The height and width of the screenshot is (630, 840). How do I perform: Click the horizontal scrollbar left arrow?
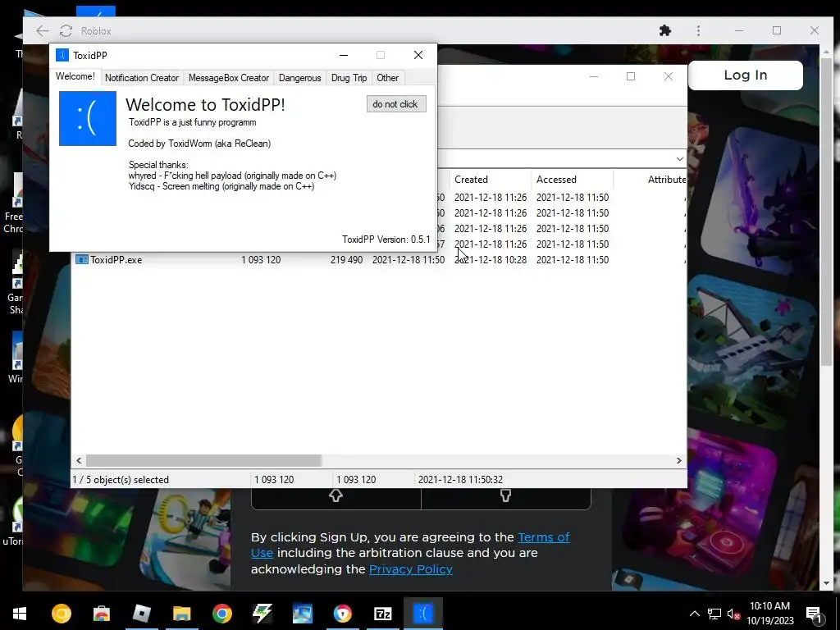tap(79, 461)
